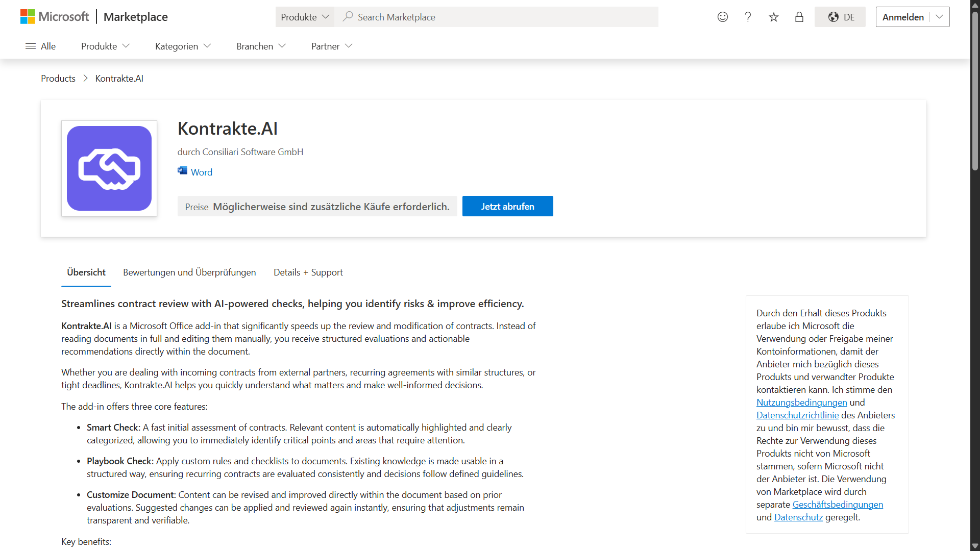Image resolution: width=980 pixels, height=551 pixels.
Task: Click Jetzt abrufen button
Action: coord(508,206)
